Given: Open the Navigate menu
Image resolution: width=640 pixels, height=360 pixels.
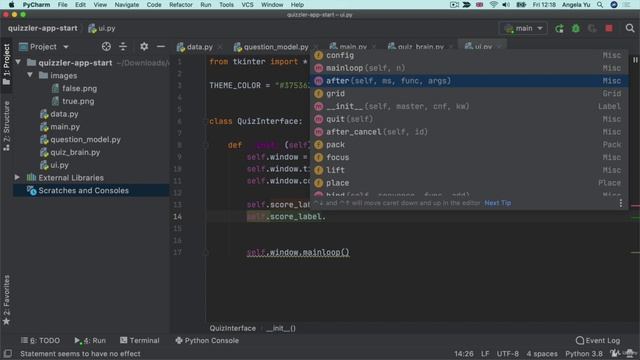Looking at the screenshot, I should [127, 5].
